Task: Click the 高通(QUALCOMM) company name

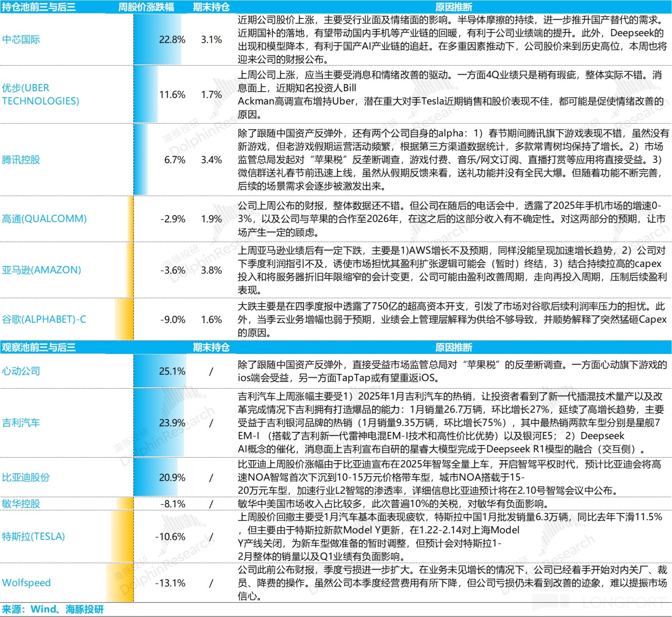Action: coord(44,219)
